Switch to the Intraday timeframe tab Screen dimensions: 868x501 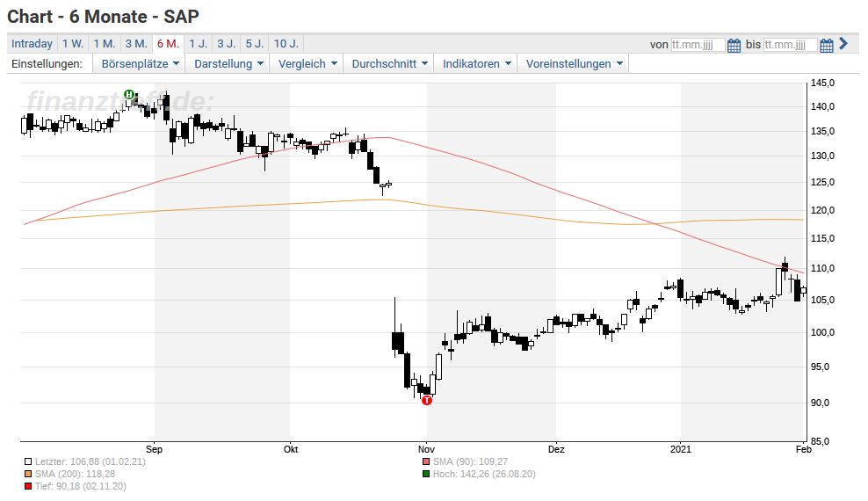pyautogui.click(x=33, y=44)
